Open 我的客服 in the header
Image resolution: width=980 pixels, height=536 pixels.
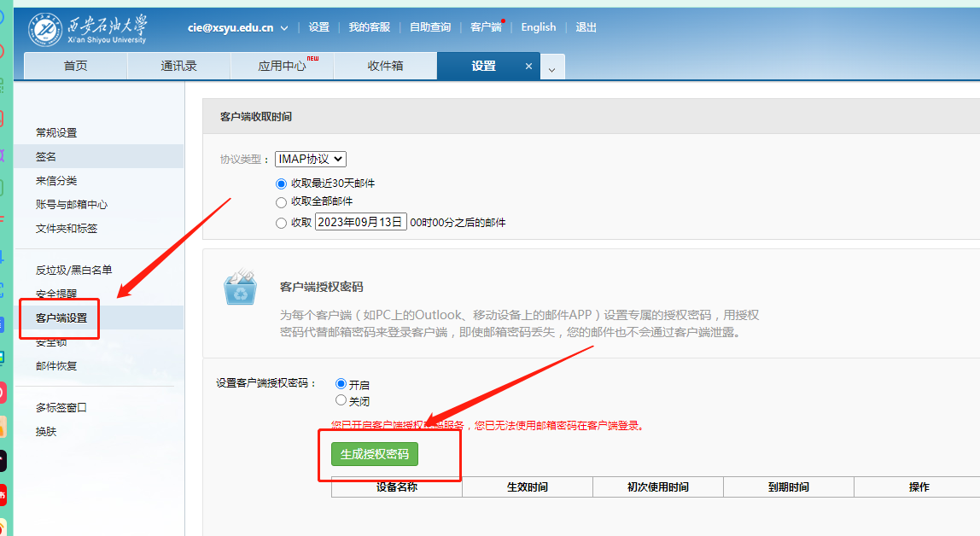(x=370, y=27)
